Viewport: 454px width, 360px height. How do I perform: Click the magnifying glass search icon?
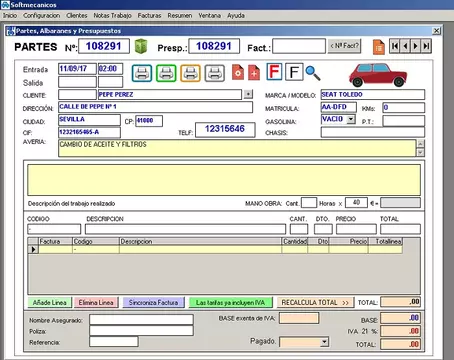pos(313,73)
